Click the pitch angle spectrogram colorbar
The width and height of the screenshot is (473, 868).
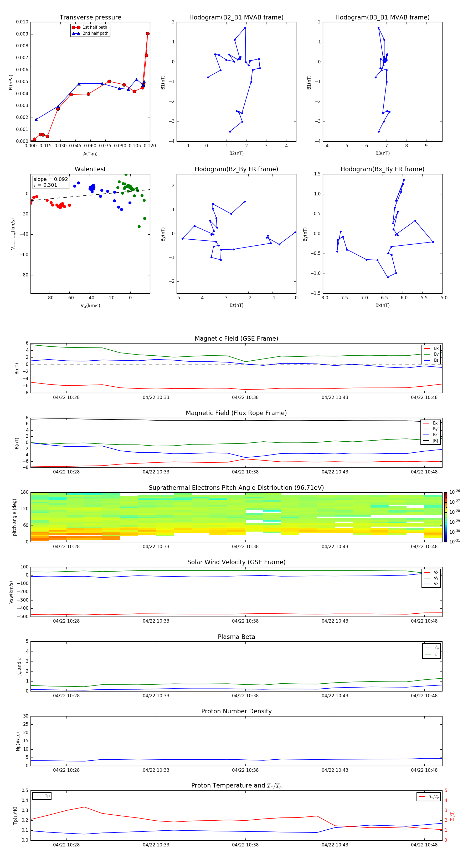(x=446, y=517)
